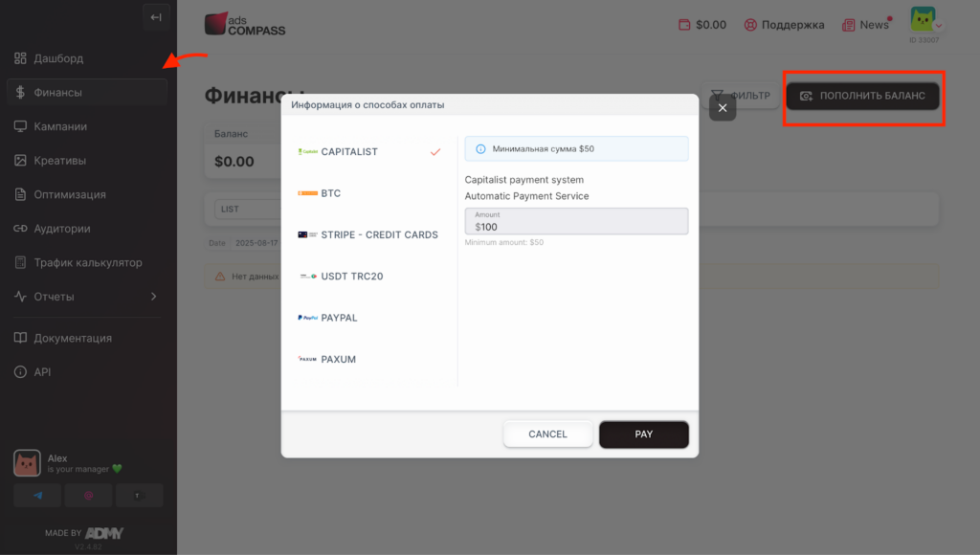Open Креативы in the sidebar
The height and width of the screenshot is (555, 980).
tap(87, 161)
